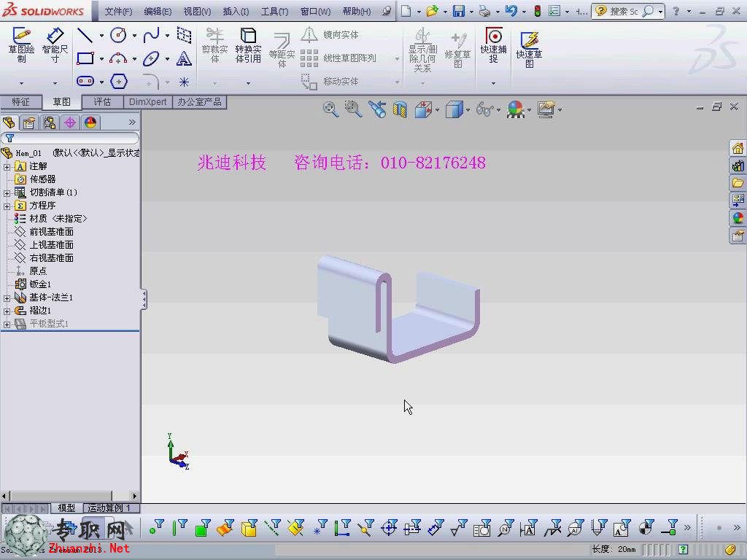The width and height of the screenshot is (747, 560).
Task: Click Zoom to Area magnifier icon
Action: [353, 109]
